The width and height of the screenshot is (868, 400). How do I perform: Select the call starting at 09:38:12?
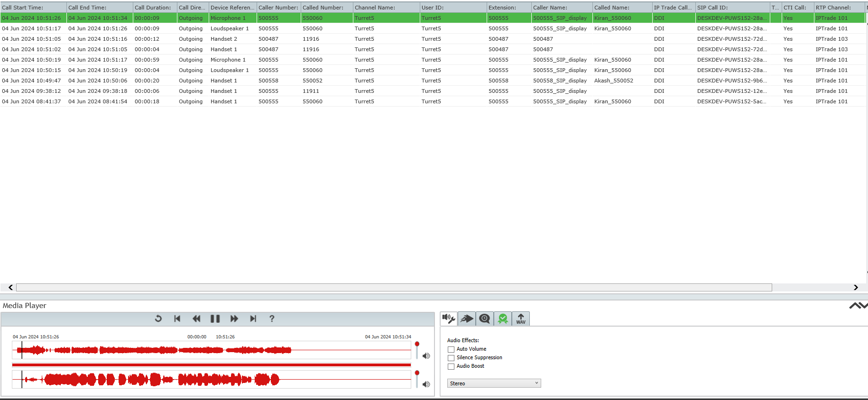coord(433,91)
